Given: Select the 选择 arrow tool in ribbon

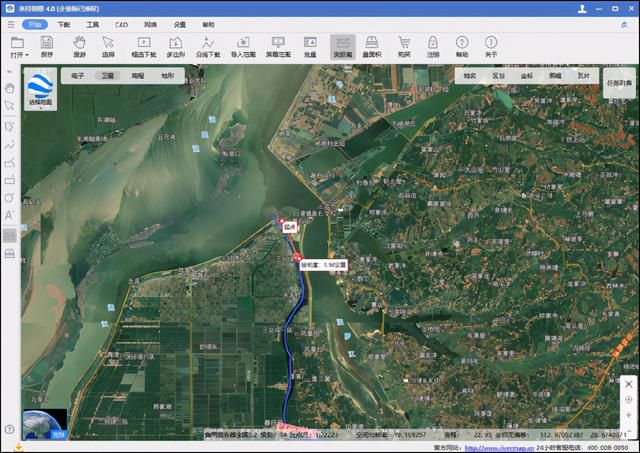Looking at the screenshot, I should 108,46.
